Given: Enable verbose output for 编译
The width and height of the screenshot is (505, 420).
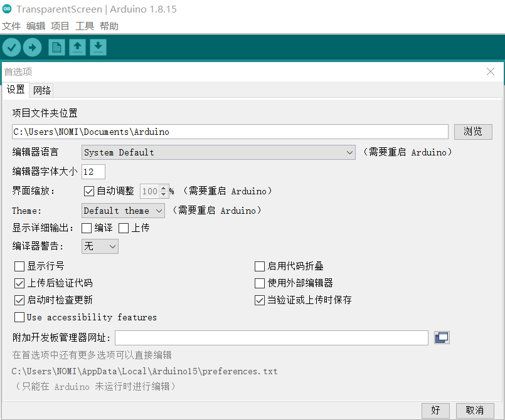Looking at the screenshot, I should pyautogui.click(x=87, y=228).
